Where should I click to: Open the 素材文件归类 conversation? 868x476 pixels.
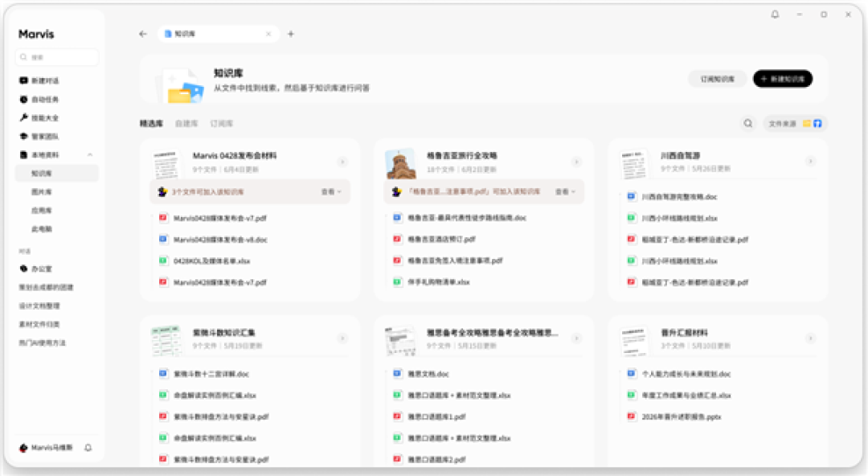click(x=39, y=324)
